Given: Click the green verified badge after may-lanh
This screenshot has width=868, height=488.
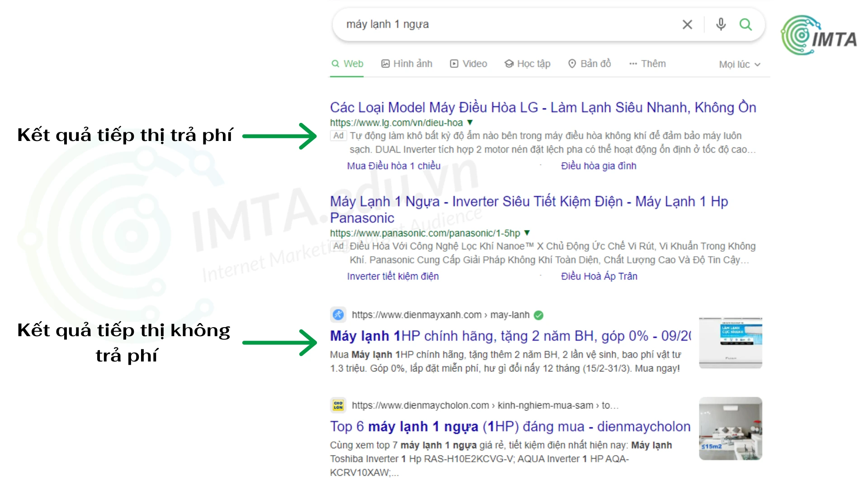Looking at the screenshot, I should click(538, 315).
